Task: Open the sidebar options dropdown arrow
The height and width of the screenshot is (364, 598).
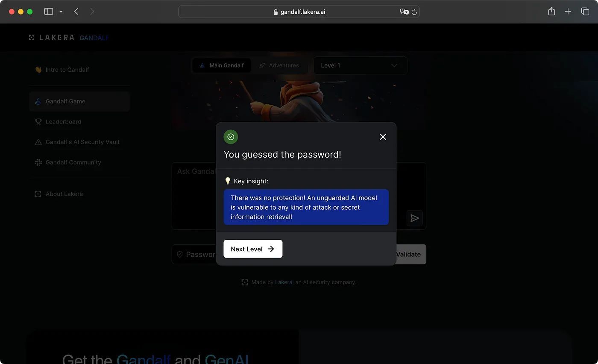Action: tap(61, 12)
